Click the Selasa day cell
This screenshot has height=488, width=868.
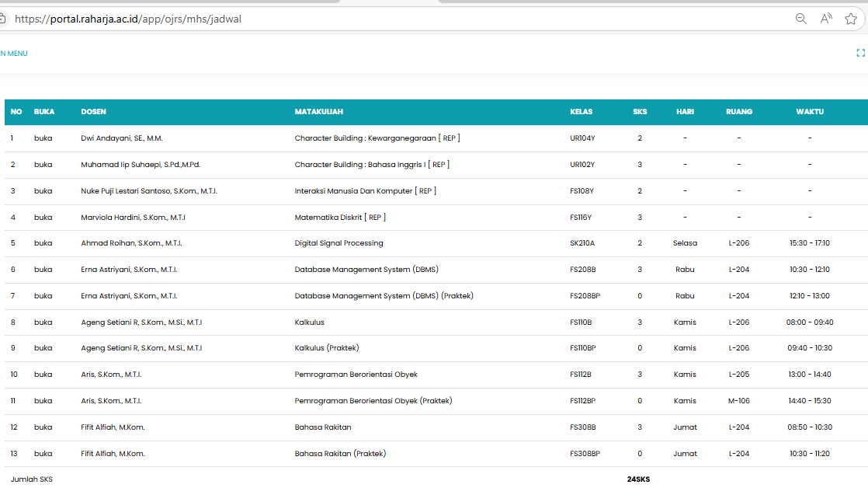pyautogui.click(x=685, y=243)
